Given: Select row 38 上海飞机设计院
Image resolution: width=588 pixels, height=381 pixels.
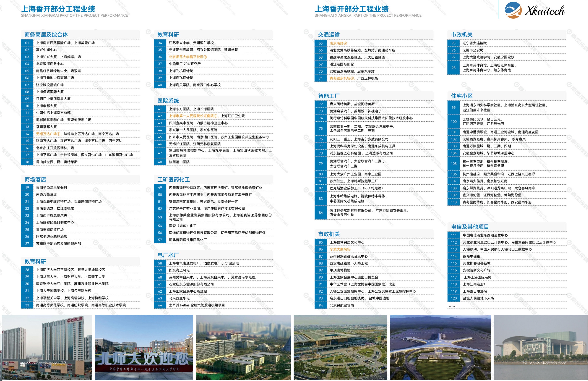Looking at the screenshot, I should 213,71.
